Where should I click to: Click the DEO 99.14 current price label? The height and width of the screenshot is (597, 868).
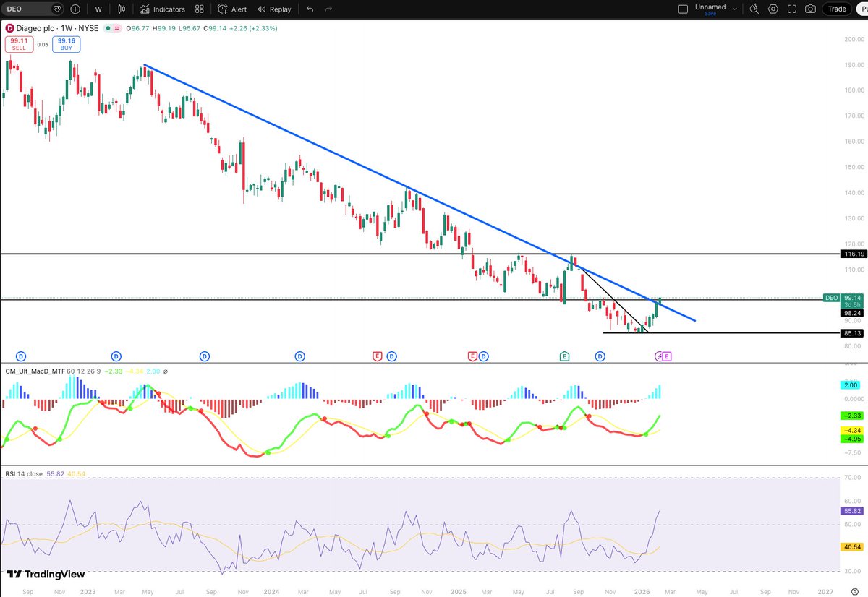click(x=844, y=298)
